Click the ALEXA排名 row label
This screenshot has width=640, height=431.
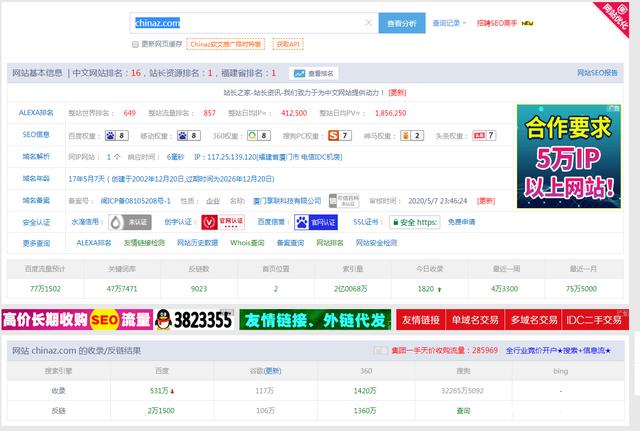[x=36, y=113]
